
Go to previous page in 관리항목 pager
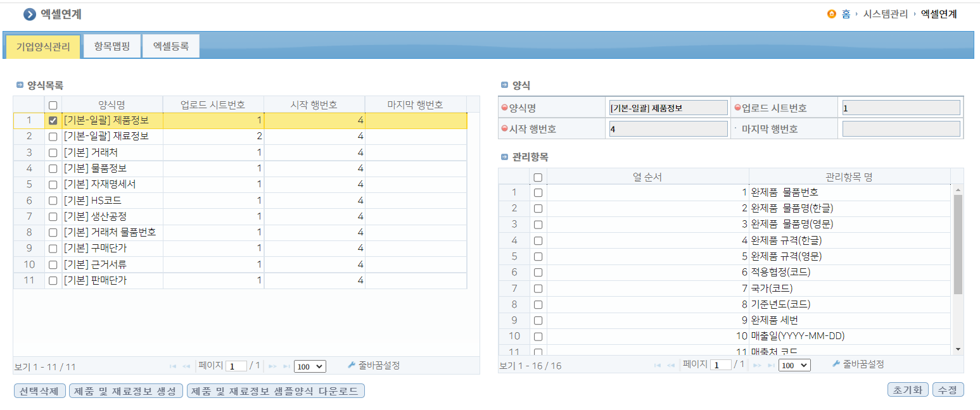pyautogui.click(x=670, y=366)
